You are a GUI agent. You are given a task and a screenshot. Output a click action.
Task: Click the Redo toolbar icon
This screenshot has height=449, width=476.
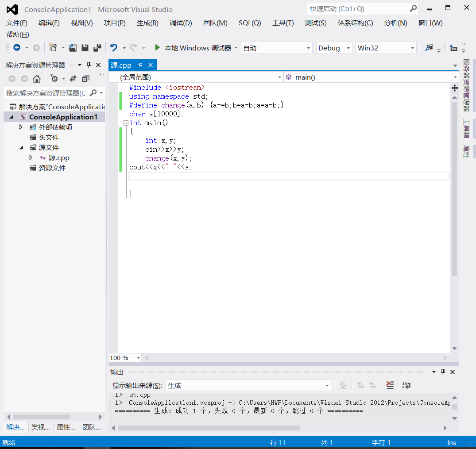pyautogui.click(x=133, y=48)
